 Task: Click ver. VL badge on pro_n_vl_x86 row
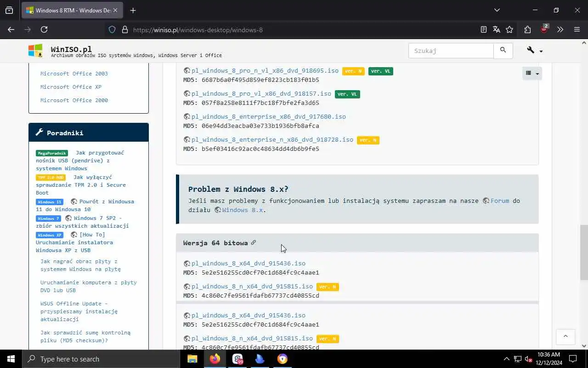point(381,71)
